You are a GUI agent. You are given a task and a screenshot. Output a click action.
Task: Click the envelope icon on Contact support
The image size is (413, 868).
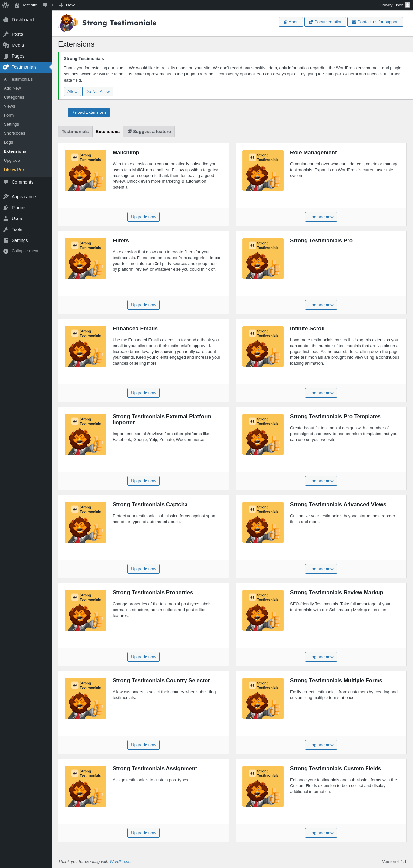click(x=354, y=22)
